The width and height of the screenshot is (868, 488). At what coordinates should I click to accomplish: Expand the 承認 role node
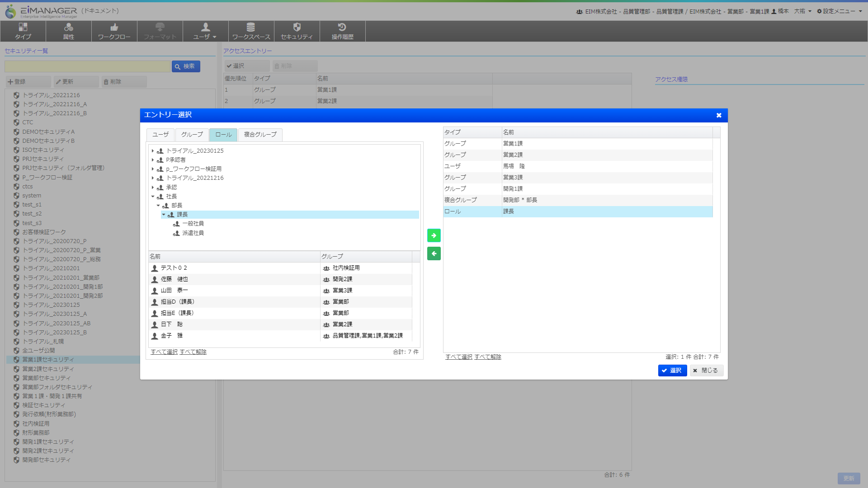(x=153, y=188)
